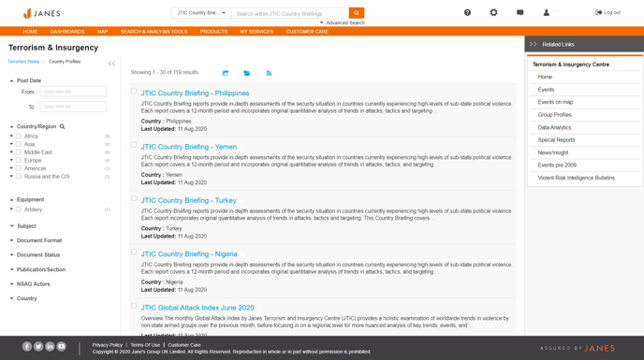Select the Philippines briefing result checkbox
This screenshot has height=360, width=644.
134,91
